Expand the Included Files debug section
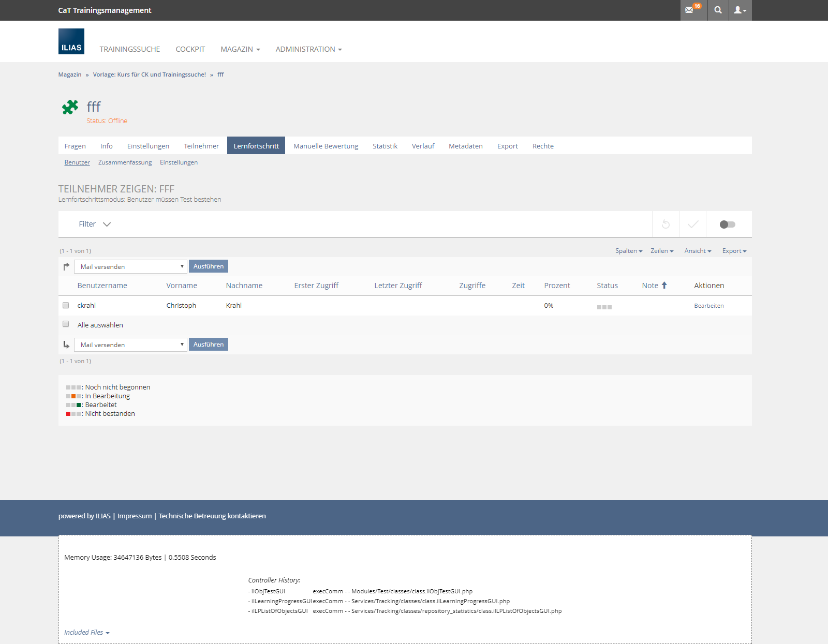 (86, 632)
